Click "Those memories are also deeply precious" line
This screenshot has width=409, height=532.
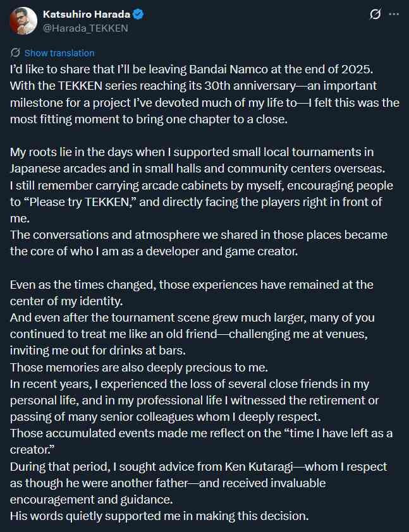(139, 368)
